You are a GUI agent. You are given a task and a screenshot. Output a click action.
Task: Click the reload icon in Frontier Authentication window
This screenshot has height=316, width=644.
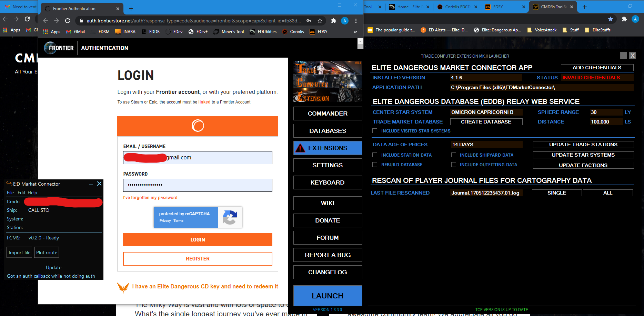point(68,21)
